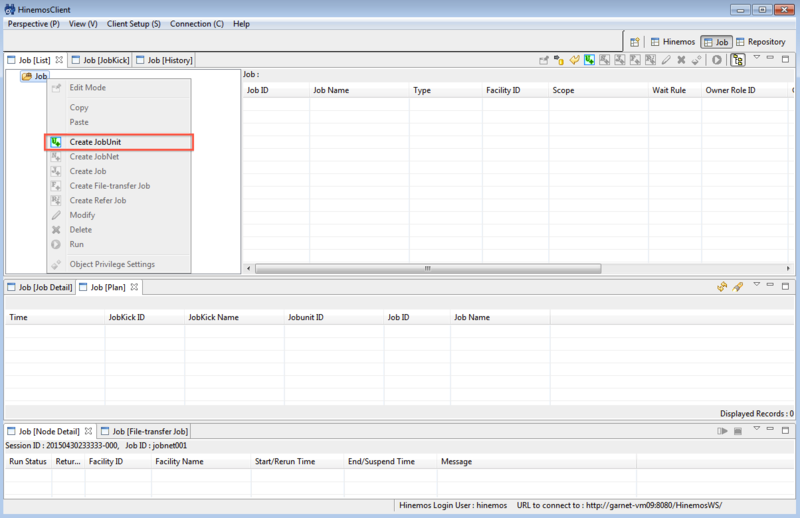Open the Job [Plan] view menu triangle

[757, 285]
